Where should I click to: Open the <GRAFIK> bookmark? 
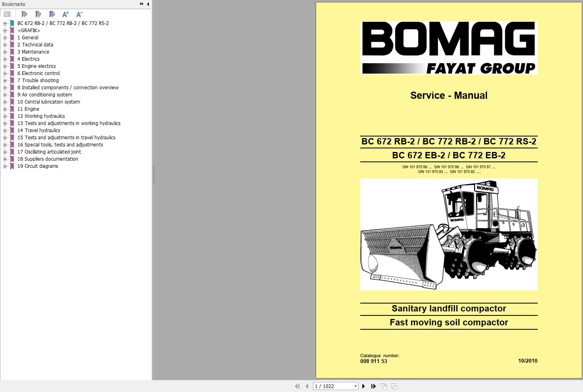29,31
